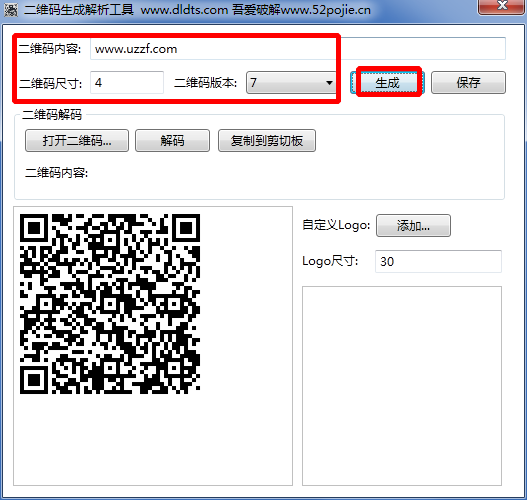Click the app icon in title bar

(11, 10)
